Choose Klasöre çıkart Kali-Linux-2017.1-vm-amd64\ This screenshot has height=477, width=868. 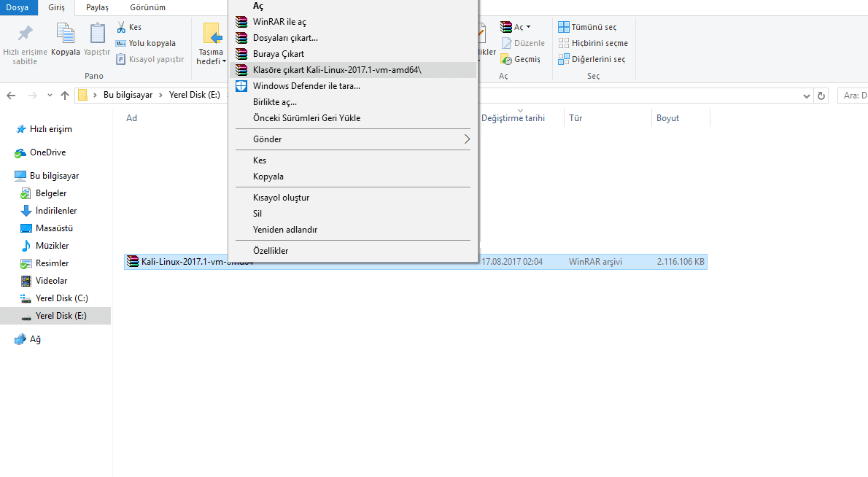[352, 70]
